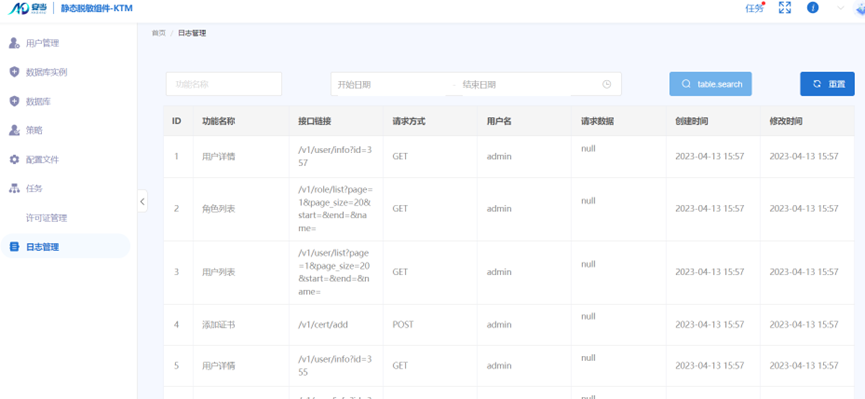Click the 用户管理 sidebar icon
The width and height of the screenshot is (865, 399).
pos(14,43)
